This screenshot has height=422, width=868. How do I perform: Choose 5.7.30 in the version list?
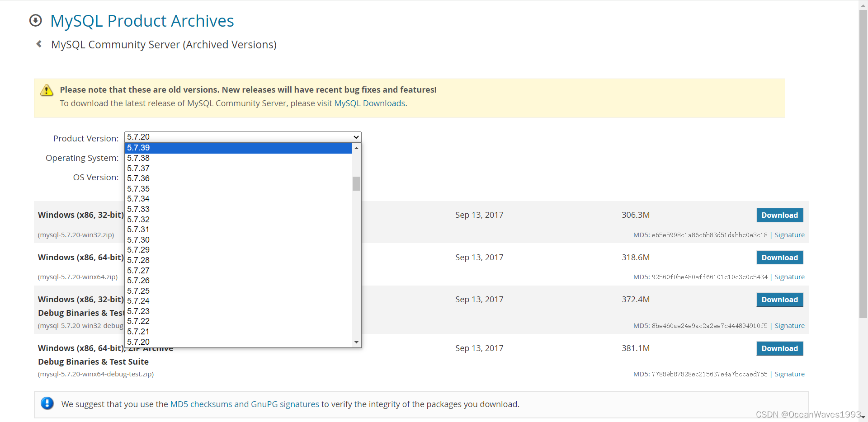(238, 240)
